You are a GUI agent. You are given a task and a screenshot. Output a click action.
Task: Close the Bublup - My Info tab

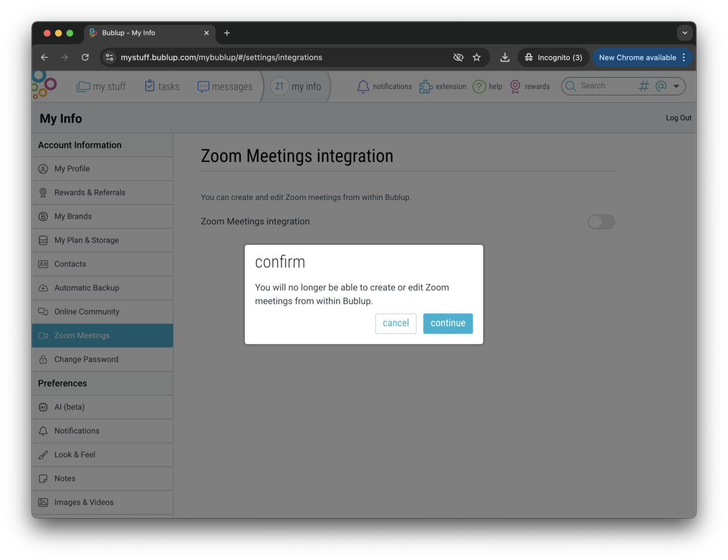coord(206,33)
